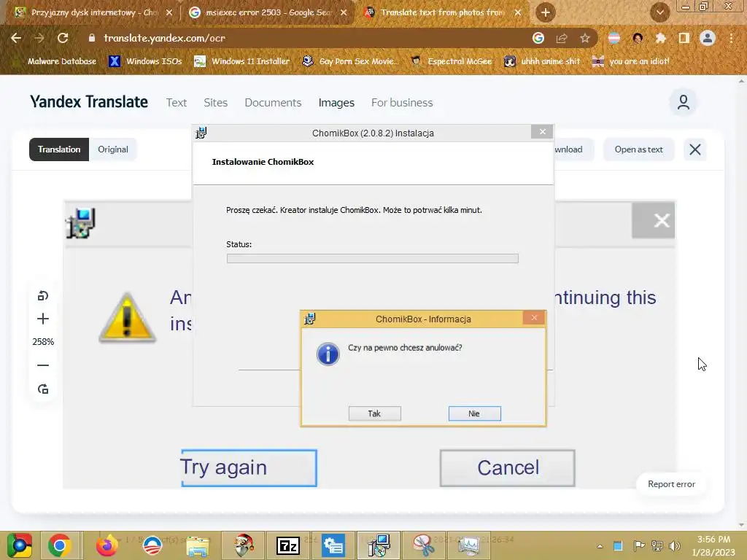
Task: Click the translate.yandex.com address bar
Action: coord(305,38)
